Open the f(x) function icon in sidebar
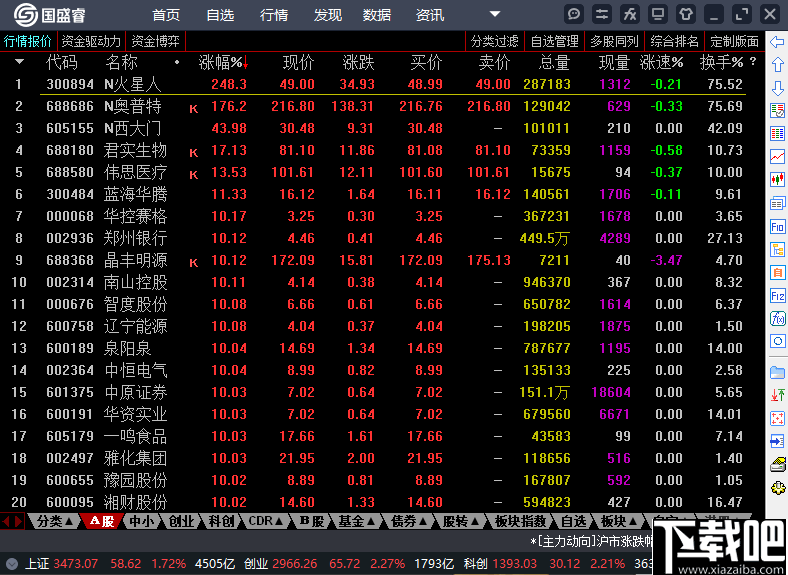Screen dimensions: 788x575 (777, 318)
